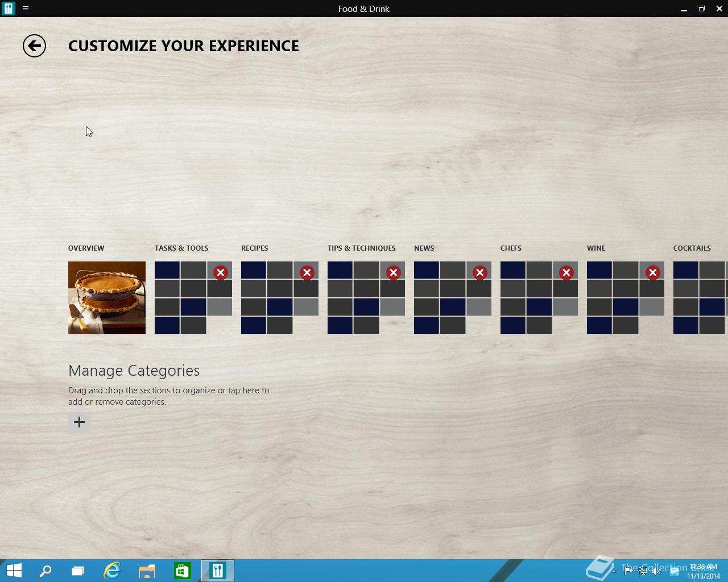Open the Action Center flag icon
Viewport: 728px width, 582px height.
(628, 571)
